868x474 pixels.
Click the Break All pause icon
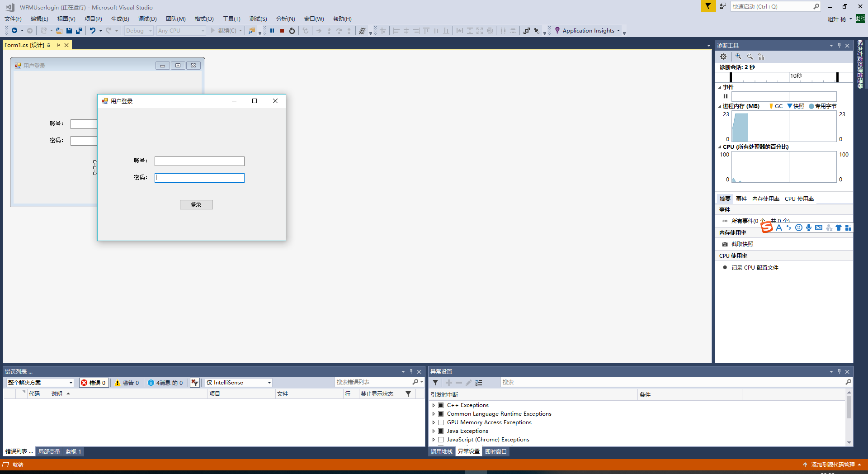click(272, 30)
